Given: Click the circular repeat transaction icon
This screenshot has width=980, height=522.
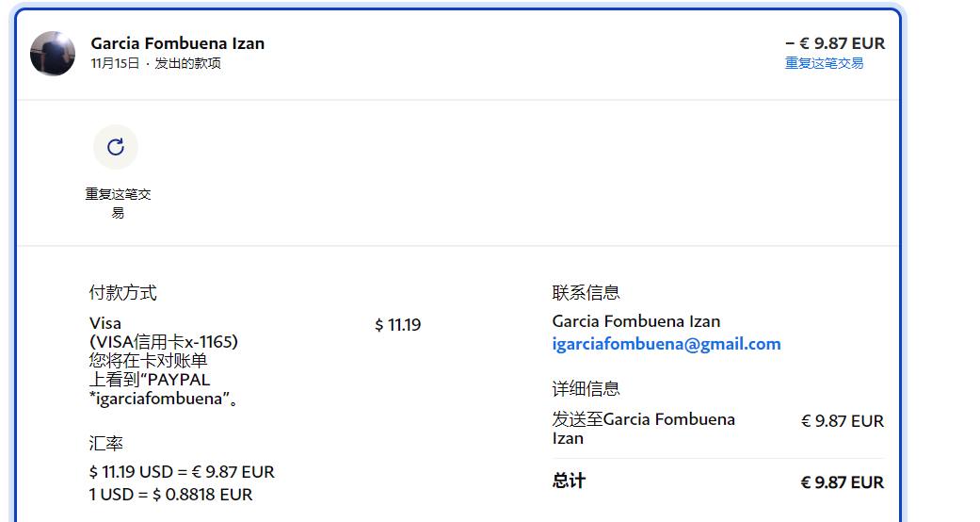Looking at the screenshot, I should (116, 147).
